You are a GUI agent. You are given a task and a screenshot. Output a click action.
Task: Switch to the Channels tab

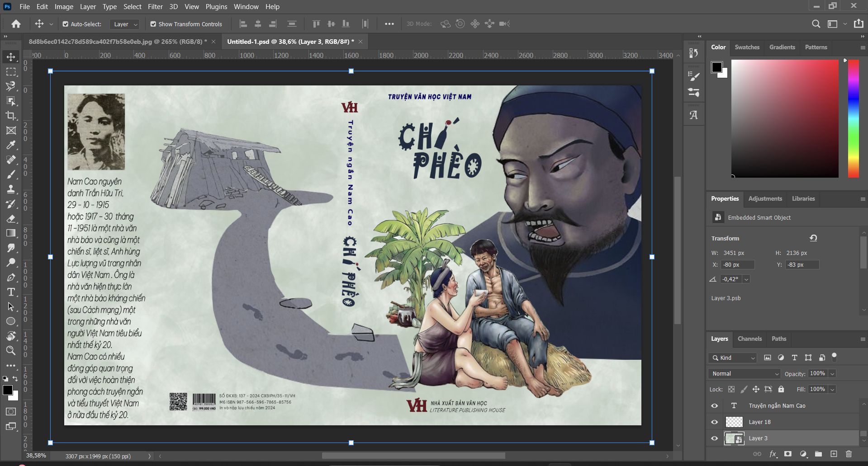749,339
